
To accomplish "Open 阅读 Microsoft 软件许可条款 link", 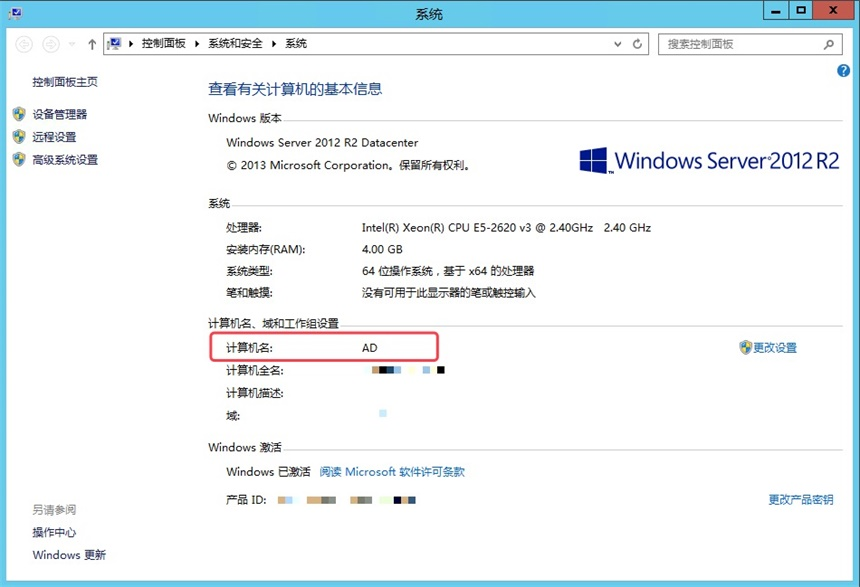I will pyautogui.click(x=392, y=472).
